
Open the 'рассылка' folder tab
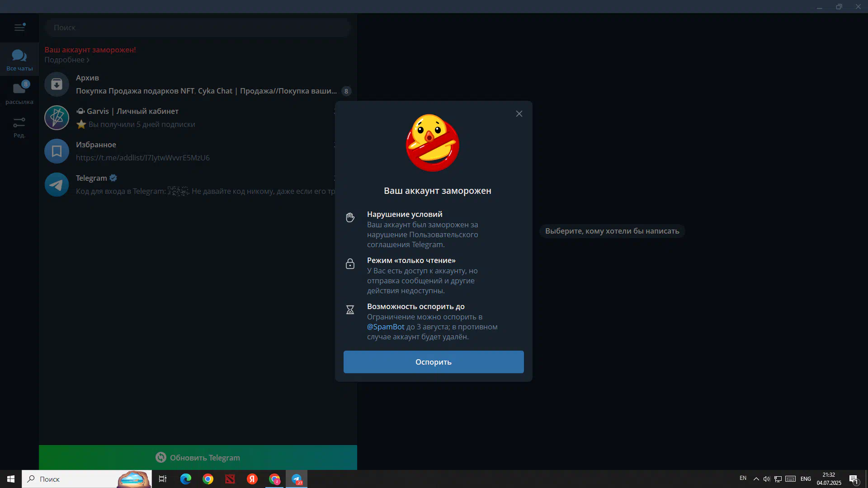(19, 93)
